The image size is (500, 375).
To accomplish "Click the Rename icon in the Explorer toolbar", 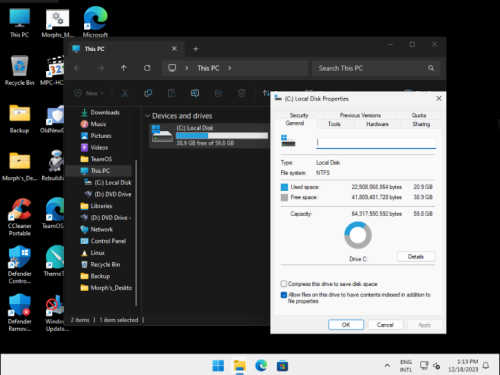I will (195, 93).
